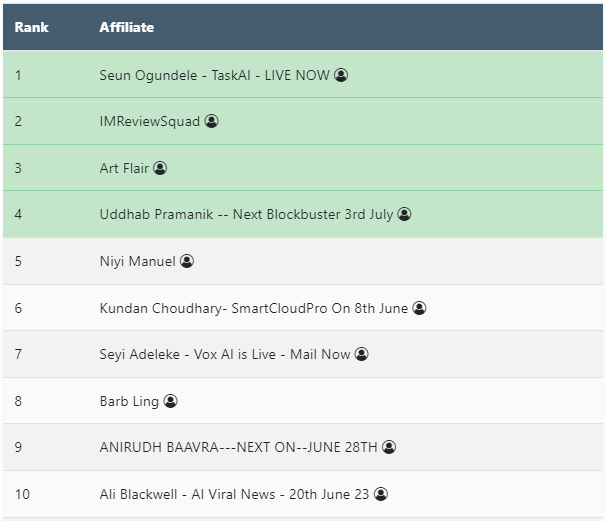Click Barb Ling's profile icon

[170, 401]
